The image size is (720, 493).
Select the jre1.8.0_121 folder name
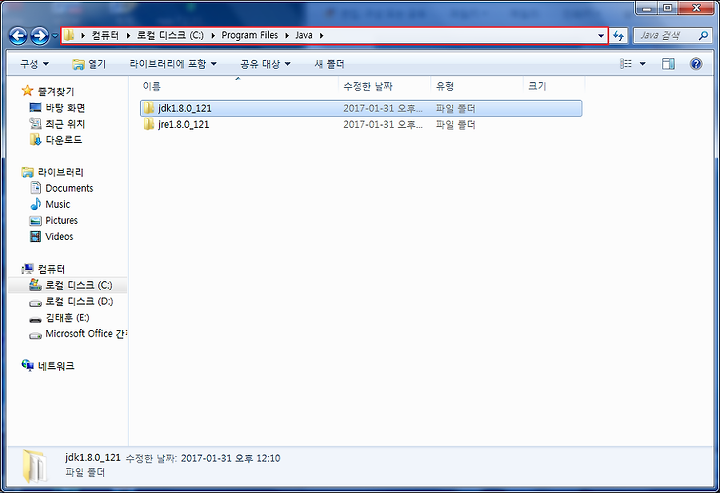(183, 124)
